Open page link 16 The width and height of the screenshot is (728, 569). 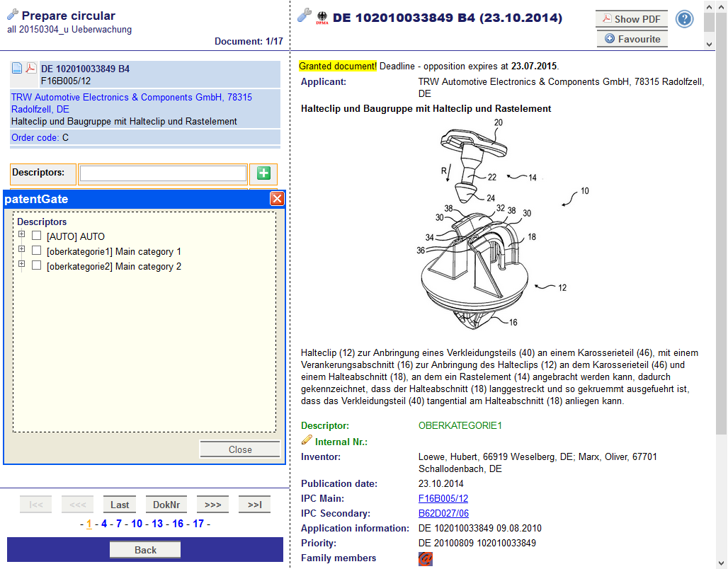click(x=178, y=524)
